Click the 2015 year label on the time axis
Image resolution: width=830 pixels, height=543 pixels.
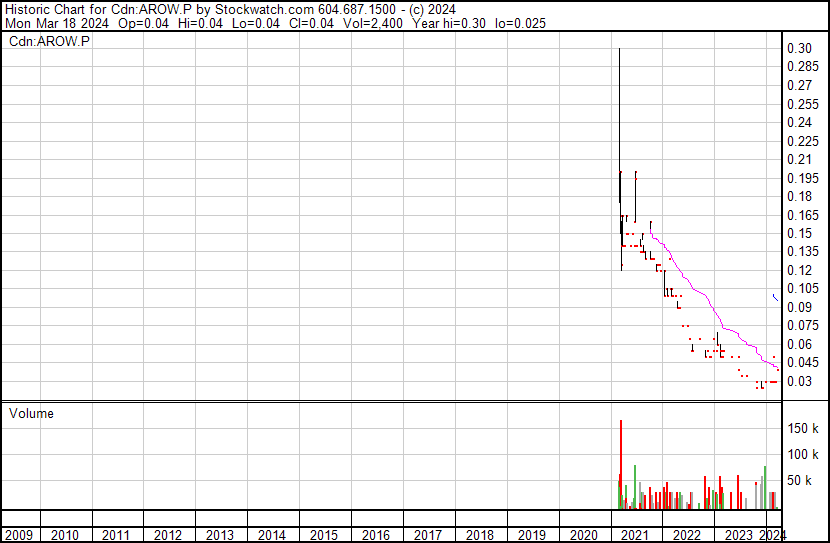[x=324, y=535]
